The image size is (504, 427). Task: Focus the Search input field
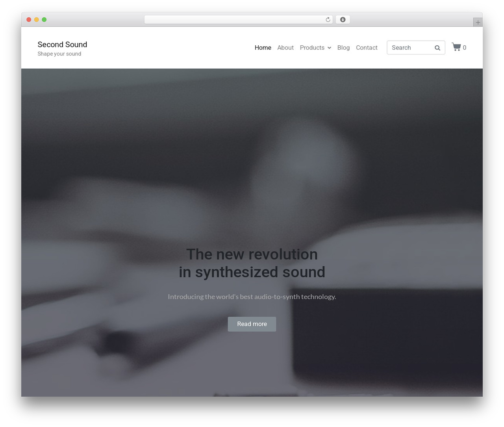pos(416,48)
